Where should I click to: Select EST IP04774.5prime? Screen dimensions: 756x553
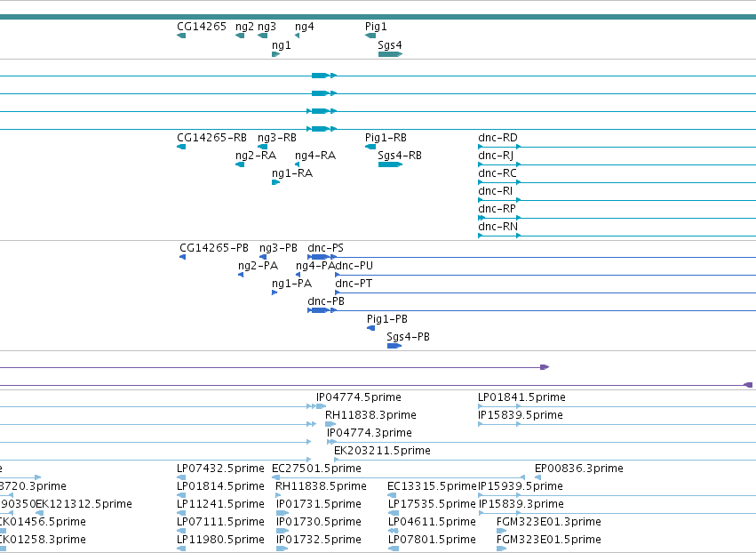[x=359, y=397]
